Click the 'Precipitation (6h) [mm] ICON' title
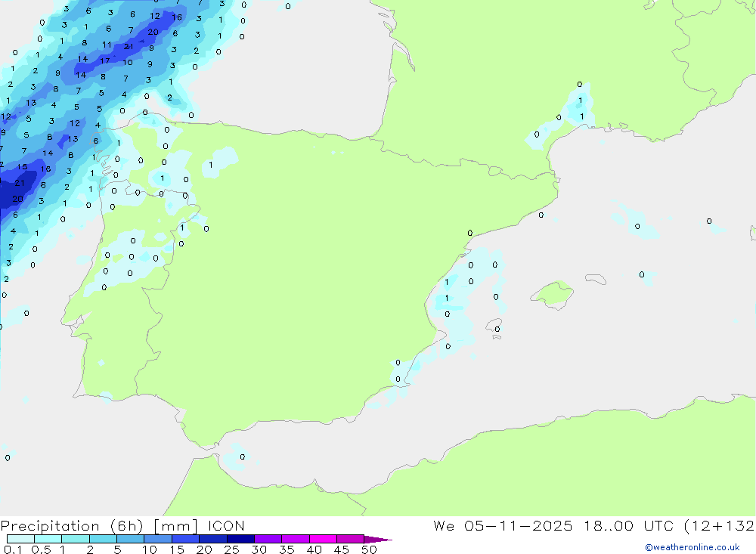756x554 pixels. click(122, 526)
